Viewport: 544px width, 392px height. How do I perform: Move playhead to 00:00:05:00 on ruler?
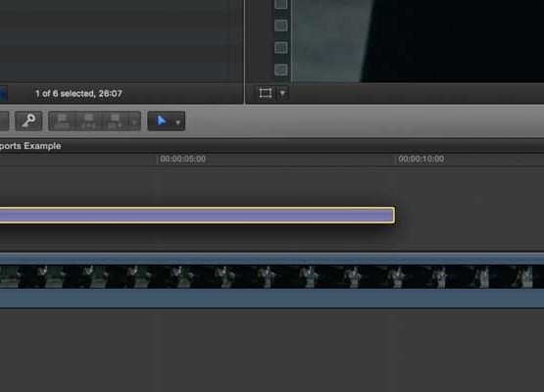pyautogui.click(x=157, y=159)
